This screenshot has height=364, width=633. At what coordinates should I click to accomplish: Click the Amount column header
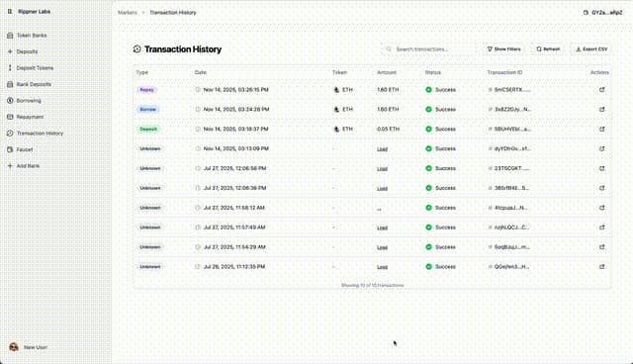pos(387,72)
